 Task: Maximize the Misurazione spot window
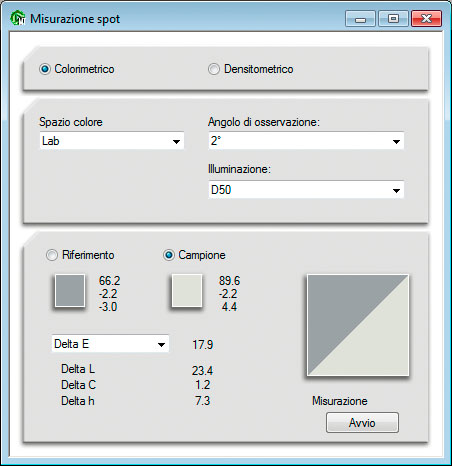(x=393, y=19)
